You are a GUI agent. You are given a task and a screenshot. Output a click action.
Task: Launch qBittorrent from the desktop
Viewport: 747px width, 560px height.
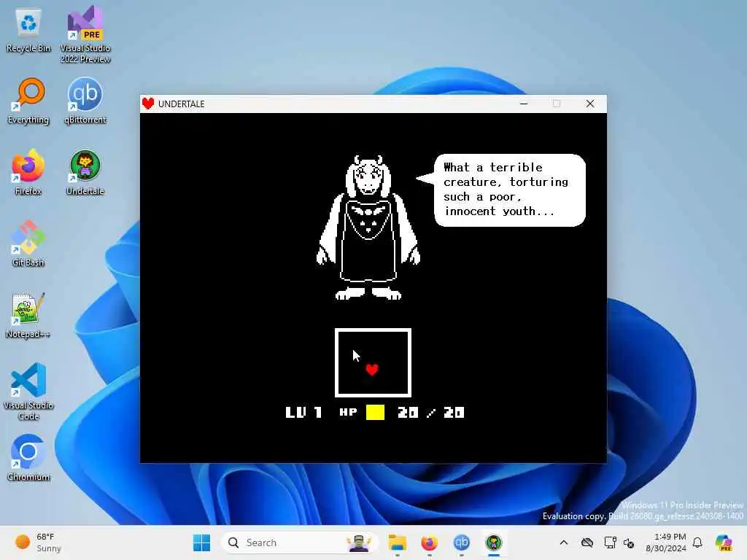[x=85, y=101]
